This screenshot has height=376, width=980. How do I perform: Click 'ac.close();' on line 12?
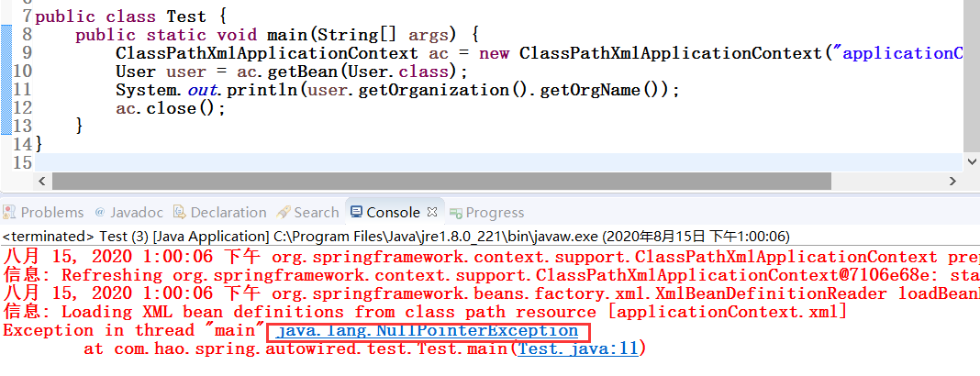(170, 109)
